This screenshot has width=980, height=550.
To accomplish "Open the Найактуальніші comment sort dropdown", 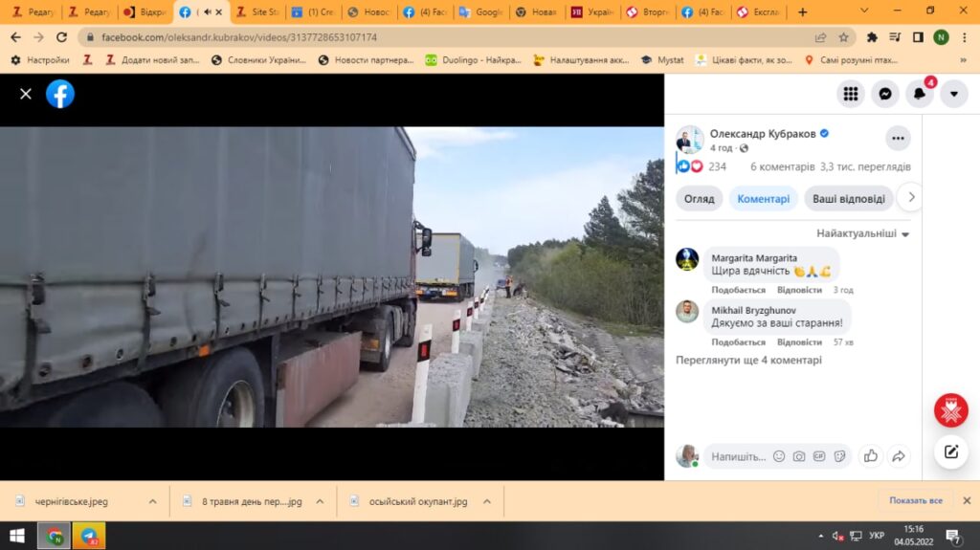I will (x=862, y=233).
